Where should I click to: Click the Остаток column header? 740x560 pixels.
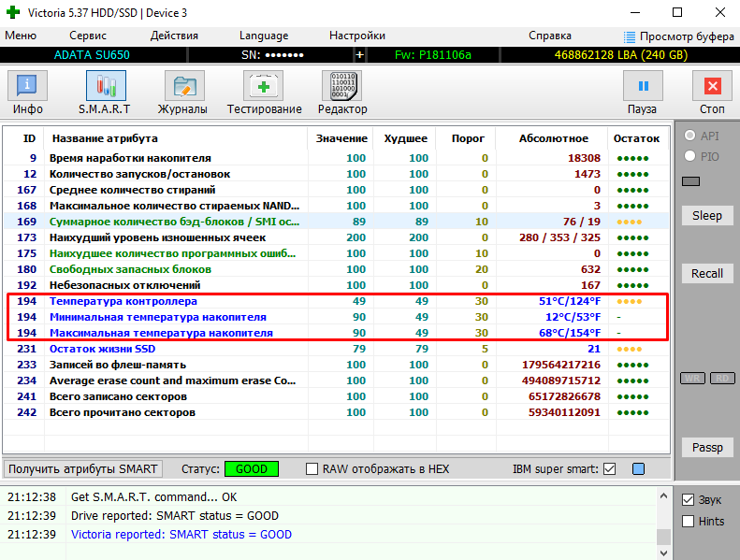(x=636, y=138)
